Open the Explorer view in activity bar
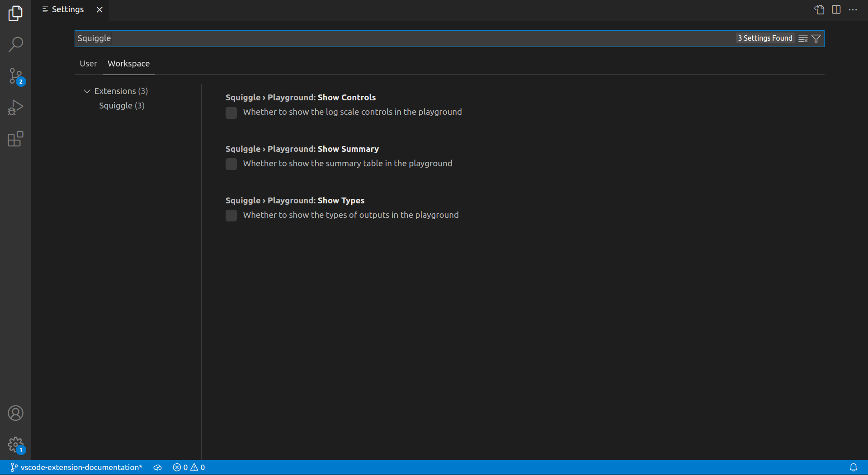 coord(15,14)
